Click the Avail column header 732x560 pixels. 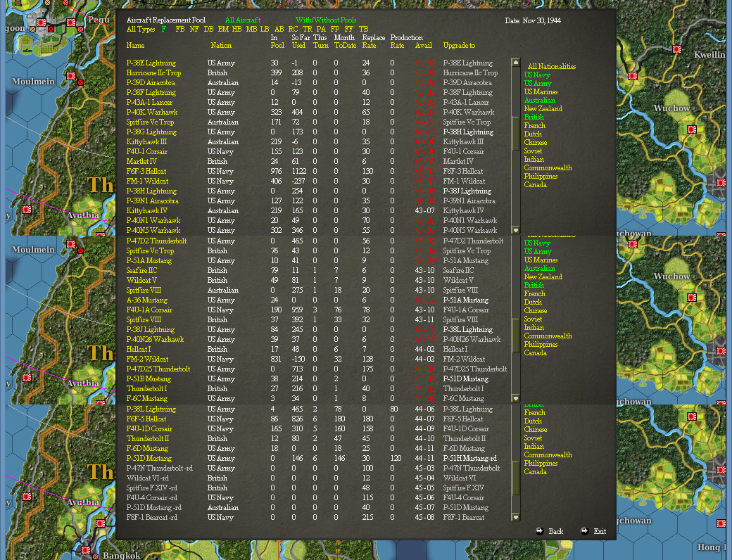(424, 45)
